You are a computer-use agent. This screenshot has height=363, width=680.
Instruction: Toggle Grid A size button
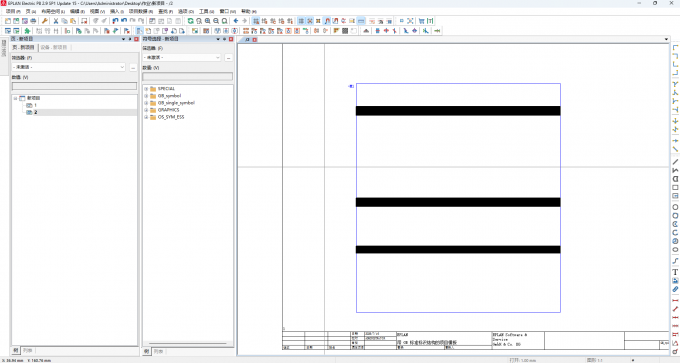pos(256,21)
